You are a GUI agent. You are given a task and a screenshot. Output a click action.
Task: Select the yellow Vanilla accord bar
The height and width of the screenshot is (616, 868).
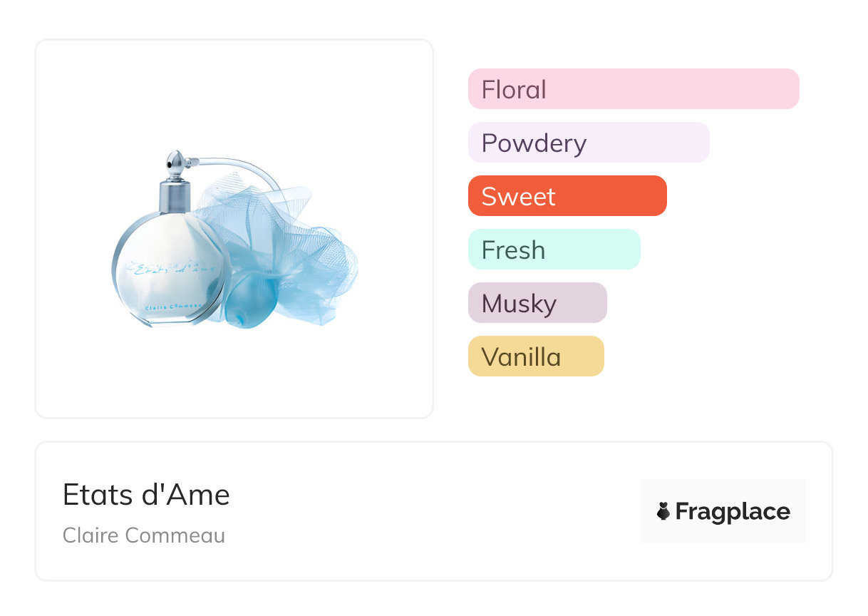pyautogui.click(x=535, y=356)
